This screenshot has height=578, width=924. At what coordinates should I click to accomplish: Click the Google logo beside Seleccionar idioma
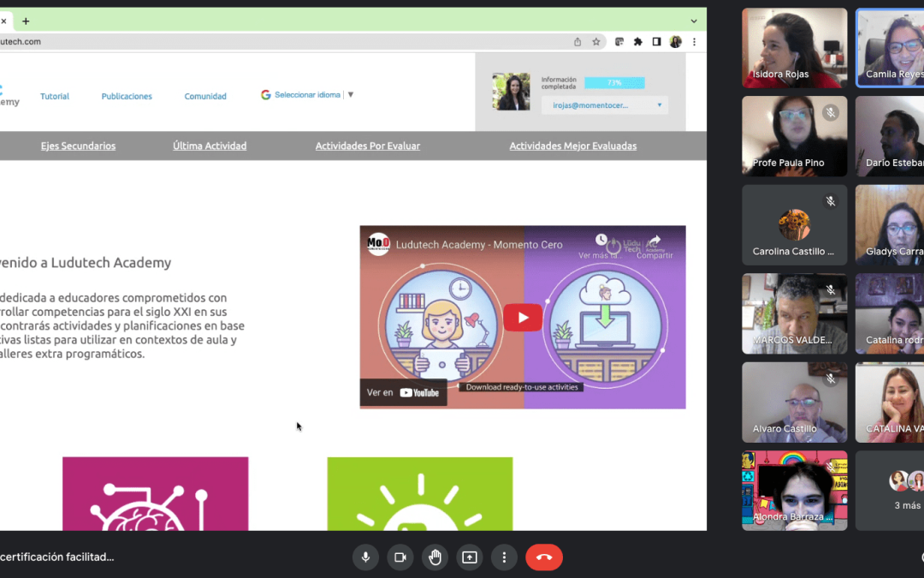coord(266,95)
